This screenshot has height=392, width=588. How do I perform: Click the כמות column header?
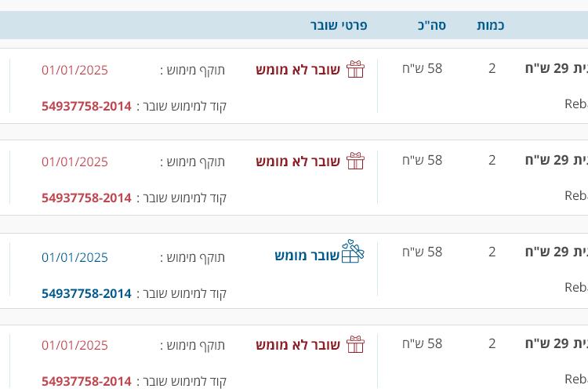coord(491,25)
